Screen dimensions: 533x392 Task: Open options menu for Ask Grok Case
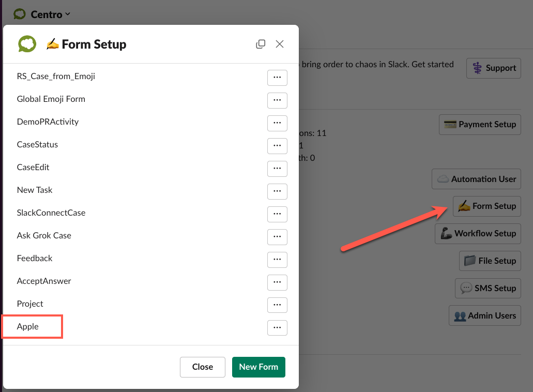point(277,237)
